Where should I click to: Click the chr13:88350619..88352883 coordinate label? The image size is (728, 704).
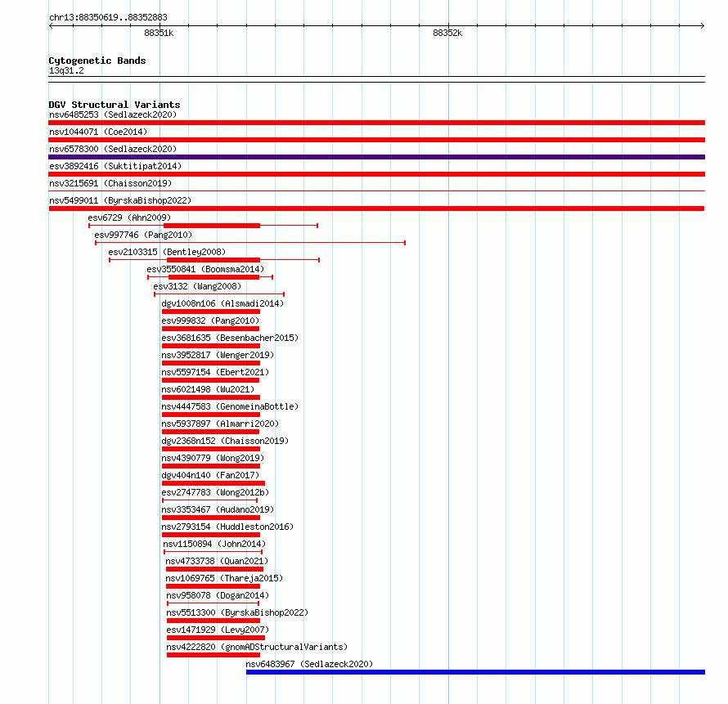108,17
